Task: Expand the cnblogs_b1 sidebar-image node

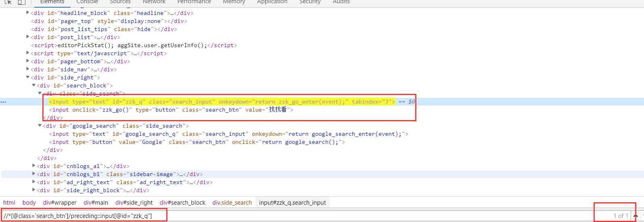Action: point(33,174)
